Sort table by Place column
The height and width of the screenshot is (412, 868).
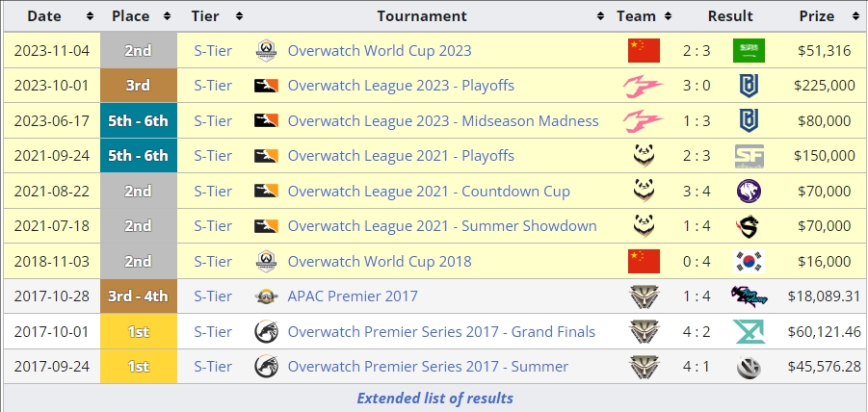pos(168,16)
